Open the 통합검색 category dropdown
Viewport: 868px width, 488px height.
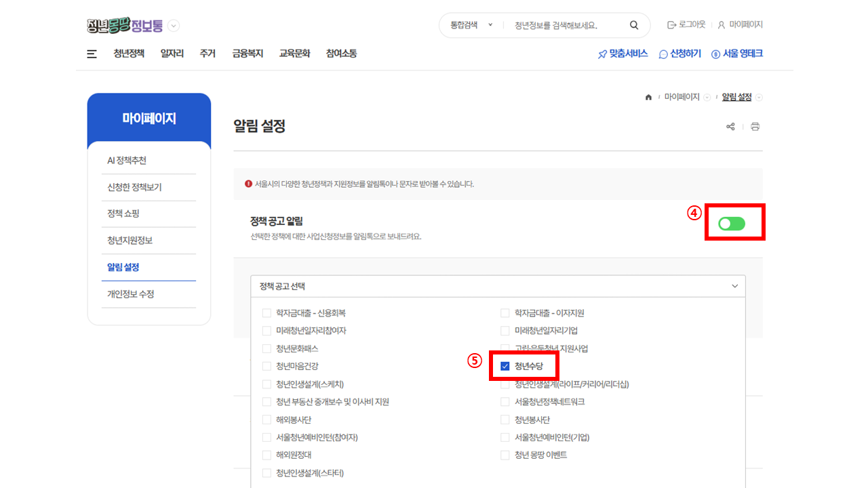[x=471, y=25]
